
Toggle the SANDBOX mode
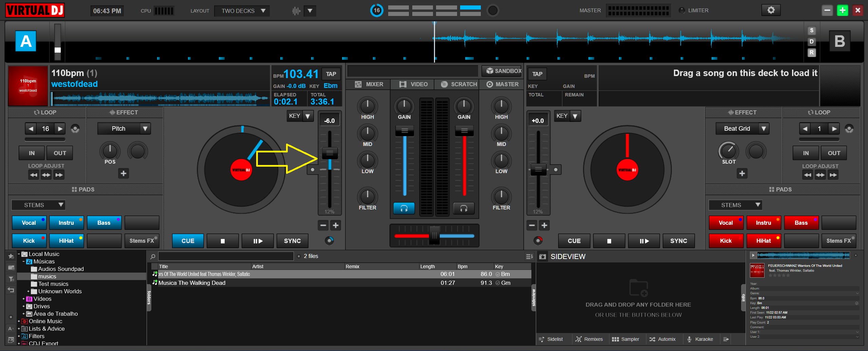point(501,71)
